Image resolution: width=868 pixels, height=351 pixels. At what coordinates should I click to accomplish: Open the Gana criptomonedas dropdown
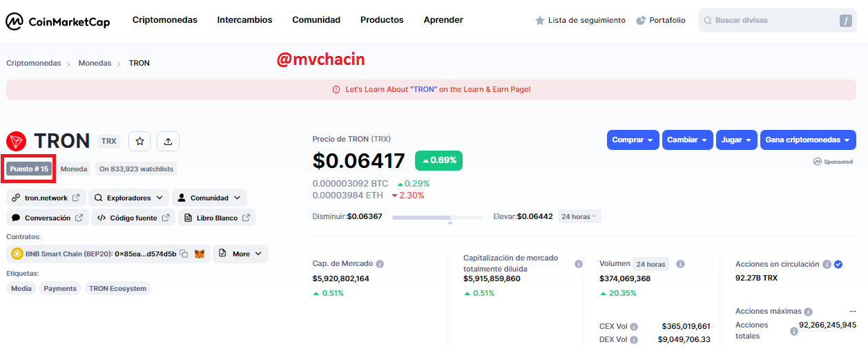pos(808,140)
